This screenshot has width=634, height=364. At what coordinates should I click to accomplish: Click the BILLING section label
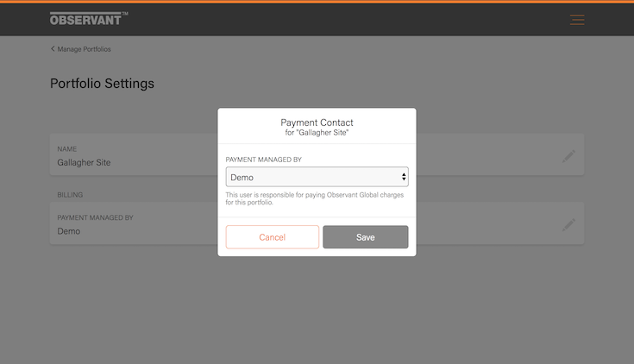click(70, 195)
